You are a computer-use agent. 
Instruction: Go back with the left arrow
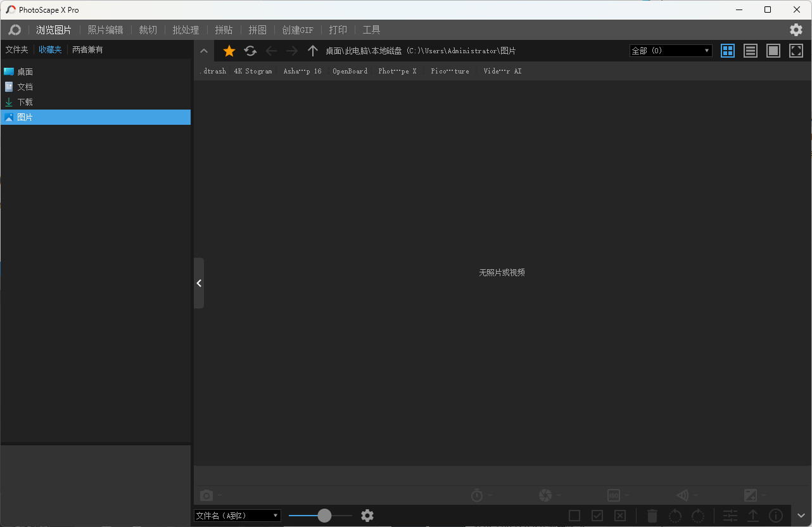pos(271,51)
